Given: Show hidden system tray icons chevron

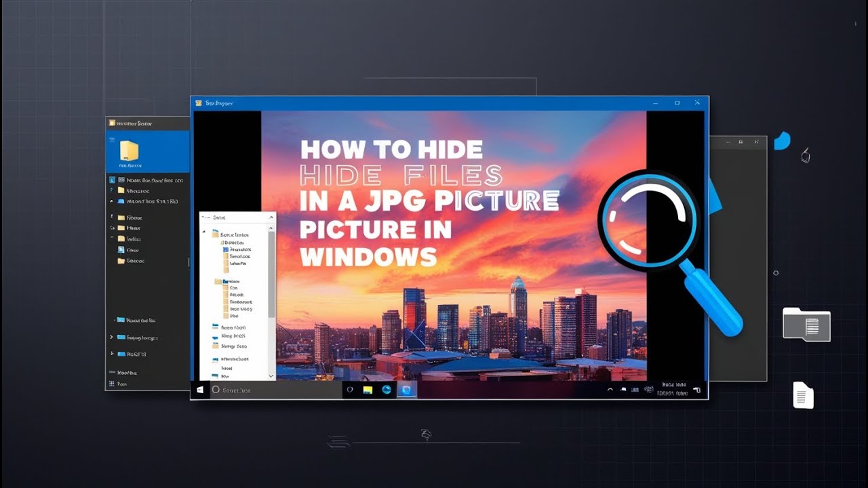Looking at the screenshot, I should pyautogui.click(x=610, y=390).
